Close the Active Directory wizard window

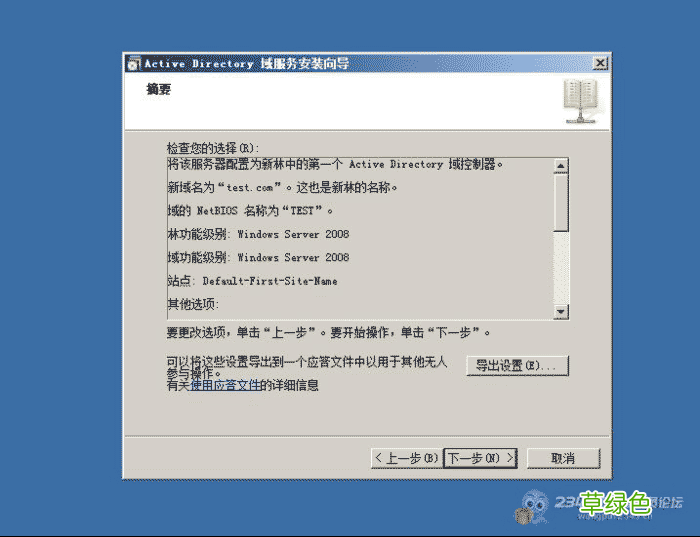tap(600, 63)
